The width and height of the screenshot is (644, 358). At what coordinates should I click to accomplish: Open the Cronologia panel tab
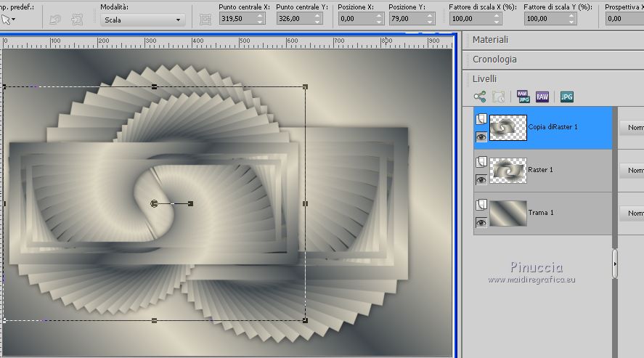[x=494, y=60]
